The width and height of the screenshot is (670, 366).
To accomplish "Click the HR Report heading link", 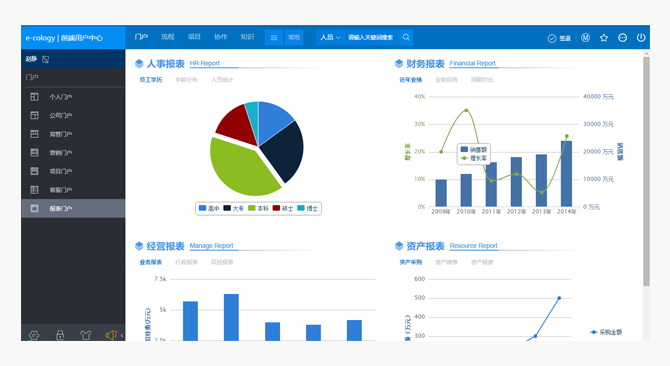I will click(x=205, y=63).
